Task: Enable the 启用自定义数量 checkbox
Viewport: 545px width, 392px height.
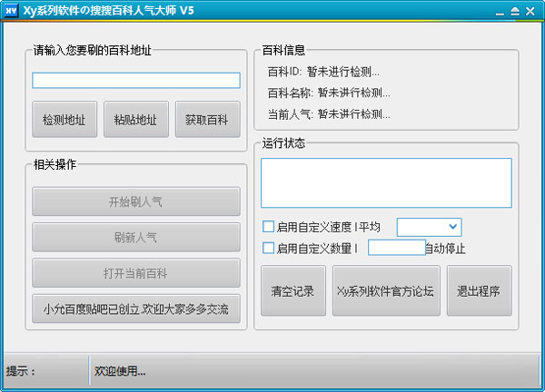Action: [x=268, y=248]
